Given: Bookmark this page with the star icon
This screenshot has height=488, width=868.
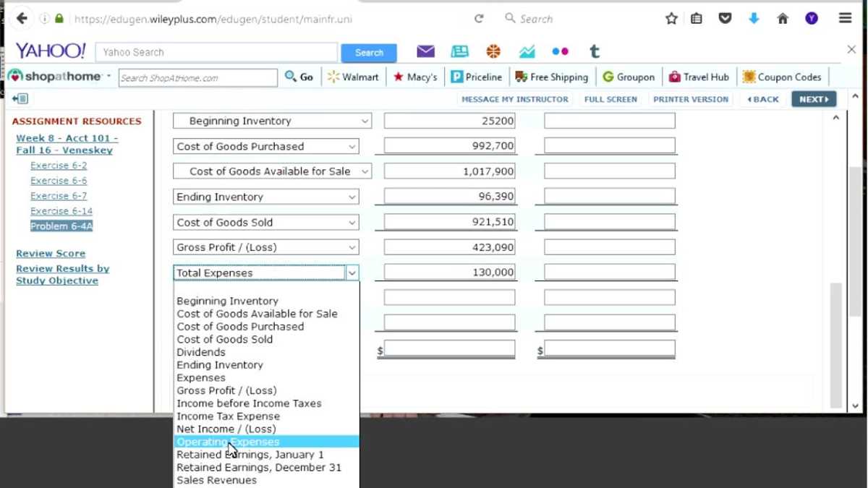Looking at the screenshot, I should click(x=671, y=19).
